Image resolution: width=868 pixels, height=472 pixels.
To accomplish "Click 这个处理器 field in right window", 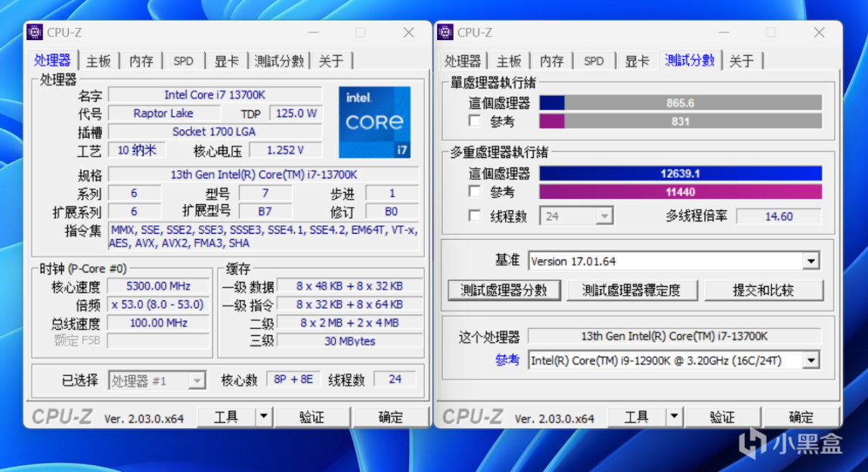I will 674,337.
